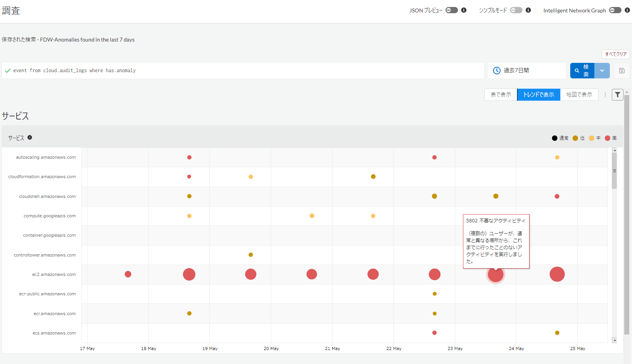Click cloudshell.amazonaws.com service label
This screenshot has height=364, width=632.
(x=47, y=196)
